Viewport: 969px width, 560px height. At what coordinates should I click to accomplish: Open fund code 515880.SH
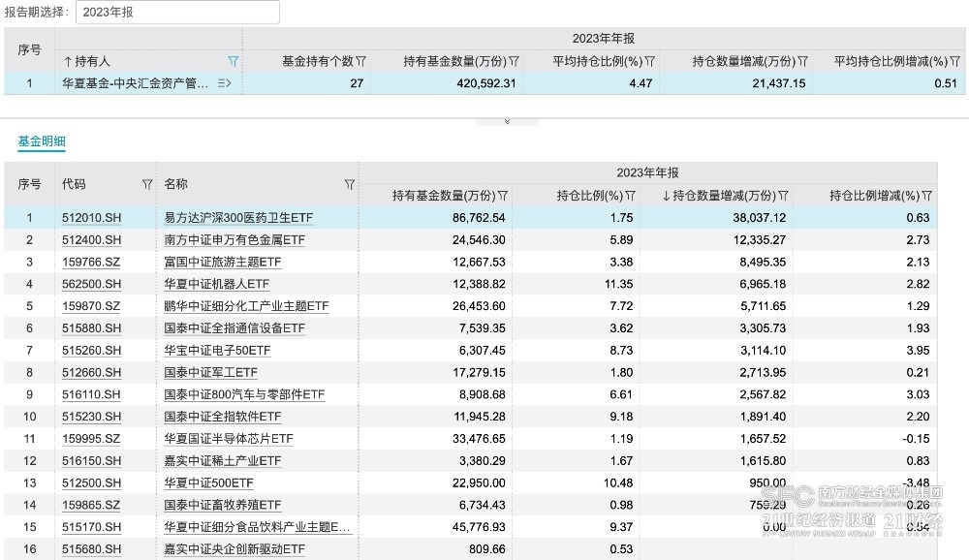coord(91,328)
